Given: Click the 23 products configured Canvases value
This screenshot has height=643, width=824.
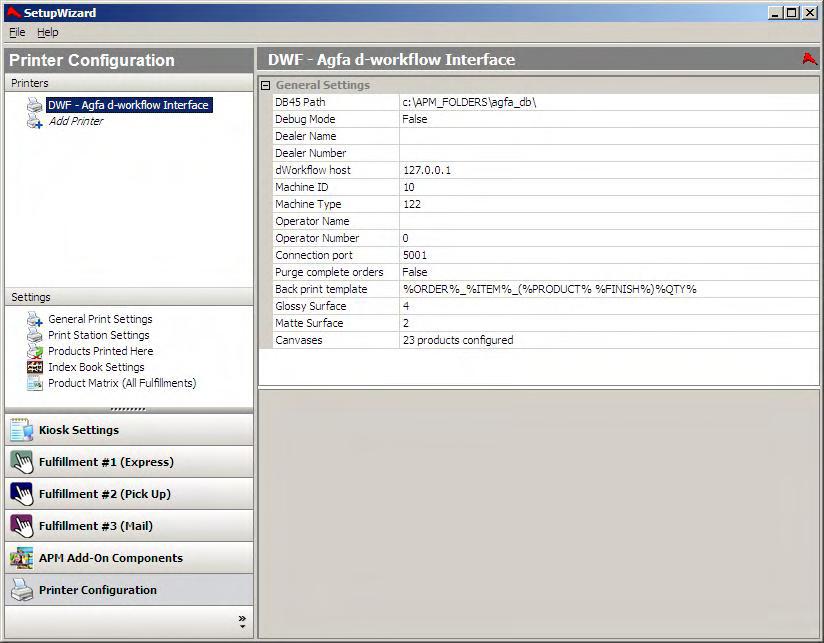Looking at the screenshot, I should 609,340.
